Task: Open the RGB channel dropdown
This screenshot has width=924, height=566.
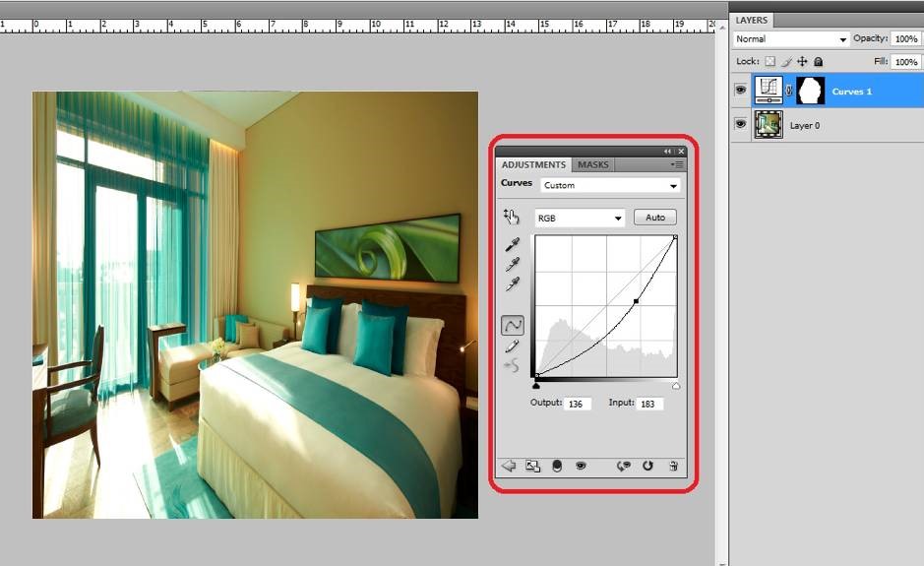Action: [x=580, y=219]
